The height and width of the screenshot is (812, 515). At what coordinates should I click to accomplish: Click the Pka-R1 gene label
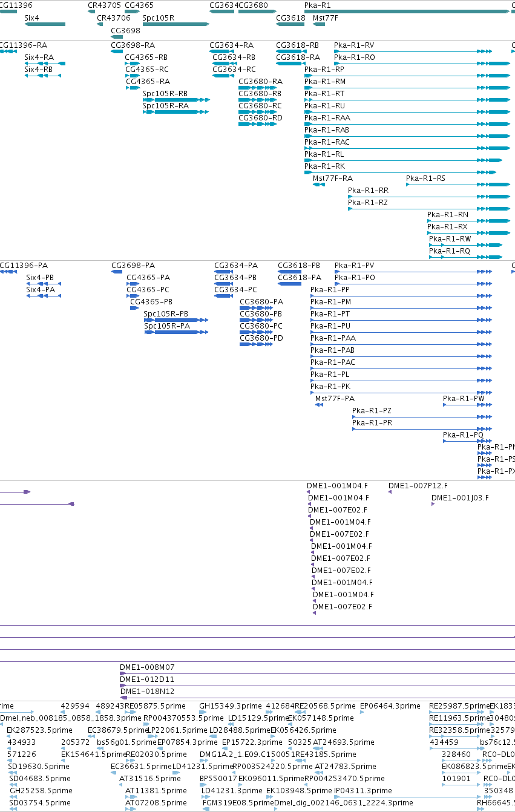pos(318,5)
